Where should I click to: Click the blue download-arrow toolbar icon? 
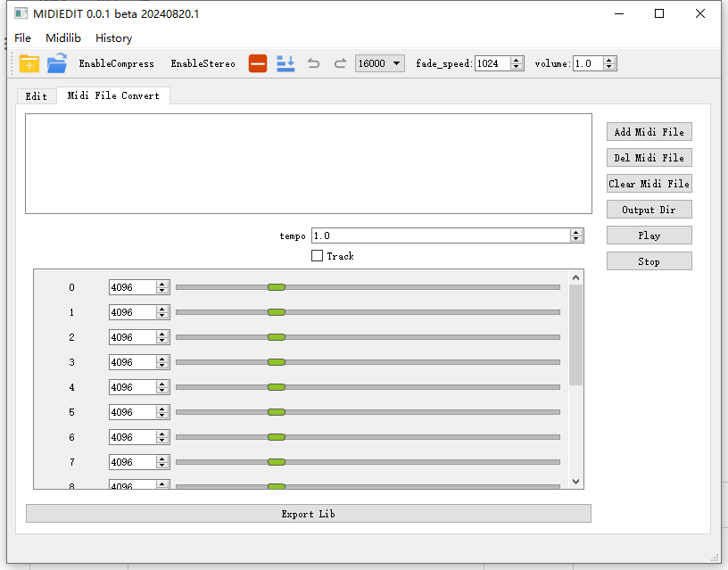point(285,63)
